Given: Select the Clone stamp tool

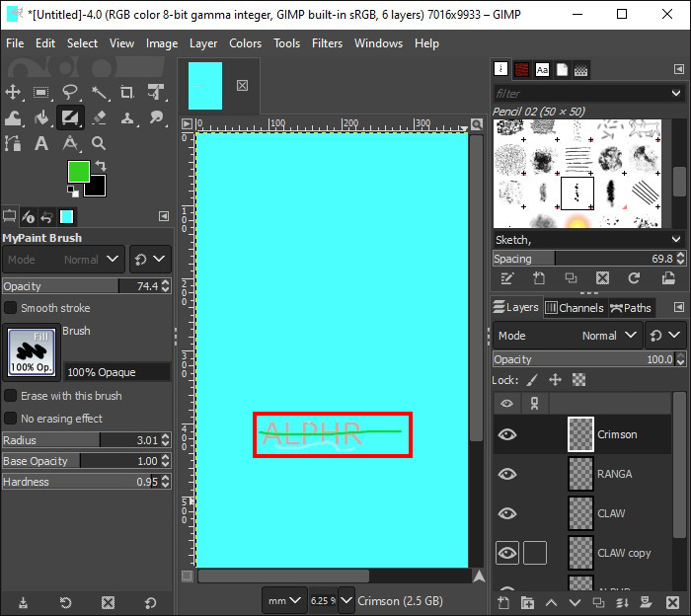Looking at the screenshot, I should [x=127, y=118].
